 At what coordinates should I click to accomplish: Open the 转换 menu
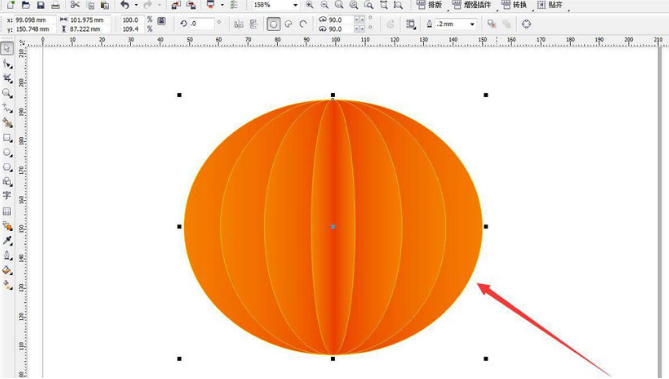(x=515, y=5)
